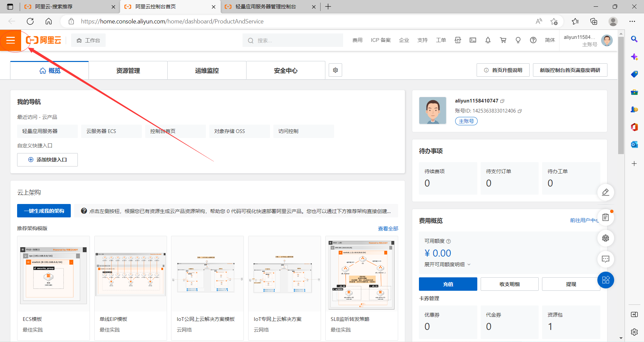Viewport: 644px width, 342px height.
Task: Open the 支持 menu
Action: coord(422,40)
